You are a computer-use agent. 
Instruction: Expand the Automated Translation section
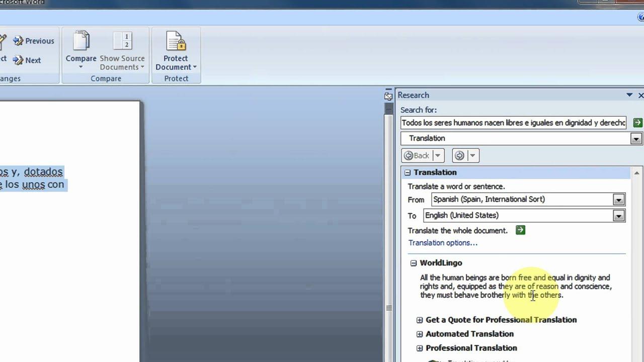click(420, 334)
